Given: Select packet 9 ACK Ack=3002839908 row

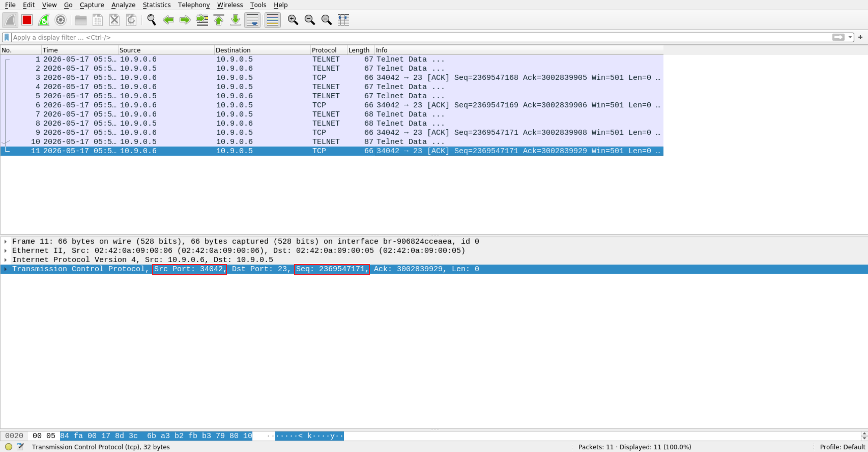Looking at the screenshot, I should click(x=332, y=133).
